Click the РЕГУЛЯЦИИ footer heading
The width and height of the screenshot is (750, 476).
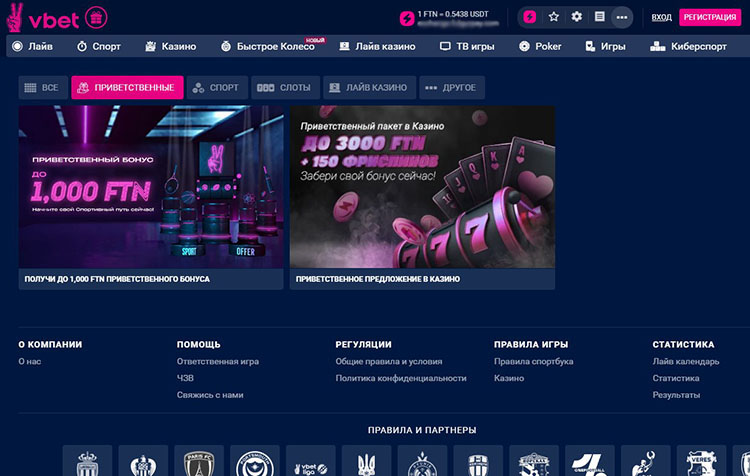pos(364,344)
